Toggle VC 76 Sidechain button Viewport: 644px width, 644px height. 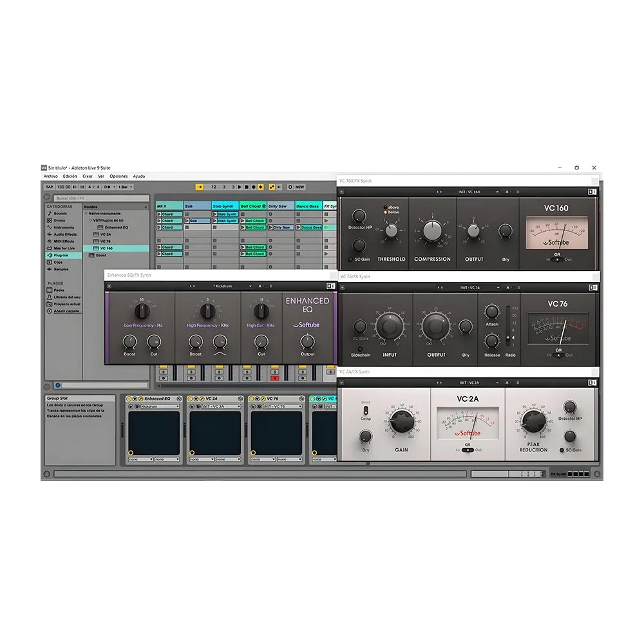pos(360,349)
